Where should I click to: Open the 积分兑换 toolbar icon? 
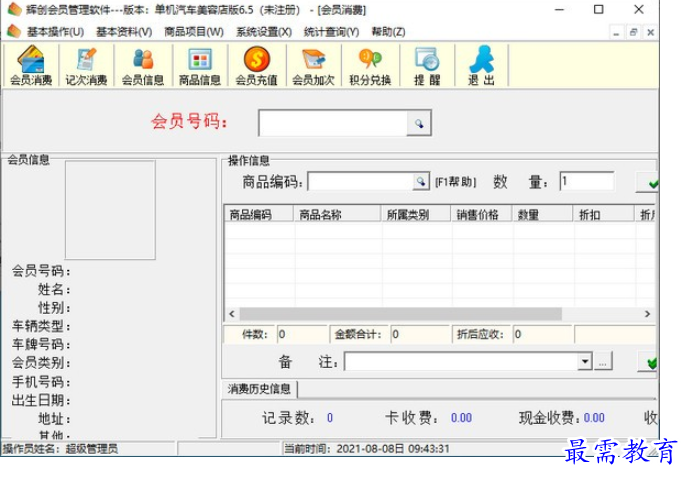370,66
